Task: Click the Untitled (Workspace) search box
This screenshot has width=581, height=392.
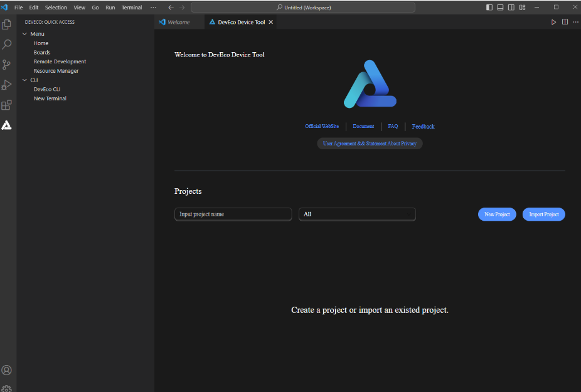Action: point(302,8)
